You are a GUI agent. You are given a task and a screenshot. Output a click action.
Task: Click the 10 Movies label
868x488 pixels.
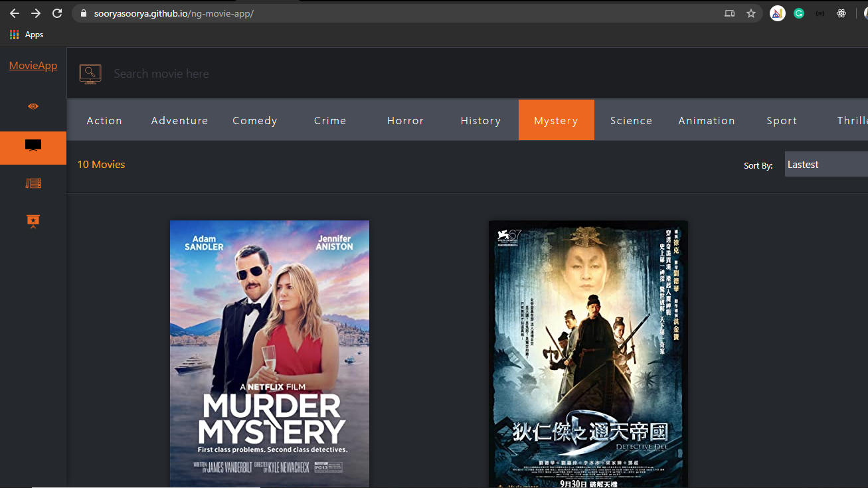point(100,164)
